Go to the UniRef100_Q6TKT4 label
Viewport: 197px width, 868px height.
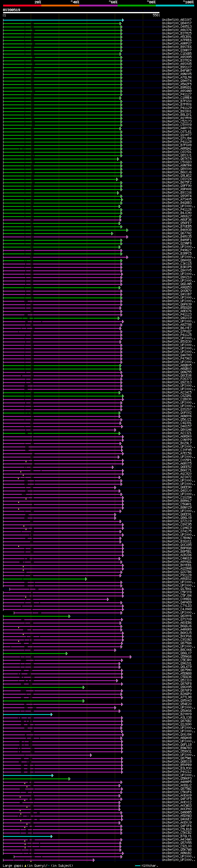click(x=177, y=159)
